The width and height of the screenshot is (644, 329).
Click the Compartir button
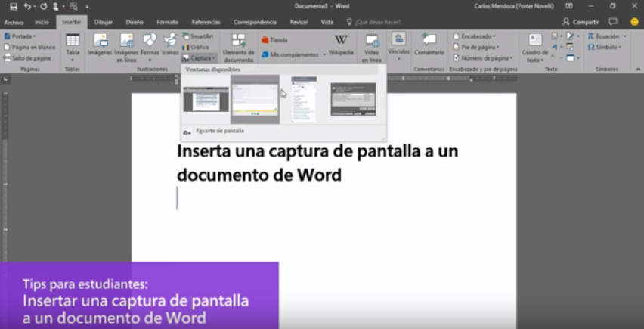point(581,22)
